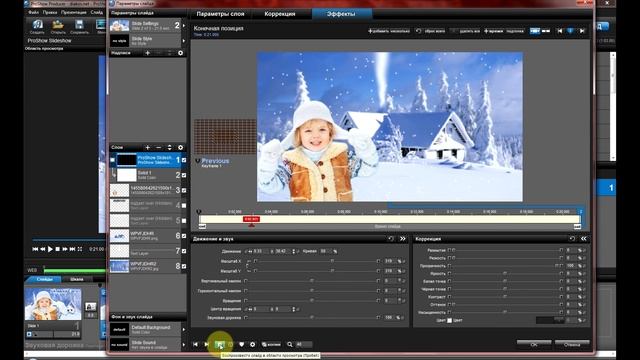This screenshot has height=360, width=640.
Task: Stop preview in ProShow main window
Action: click(58, 249)
